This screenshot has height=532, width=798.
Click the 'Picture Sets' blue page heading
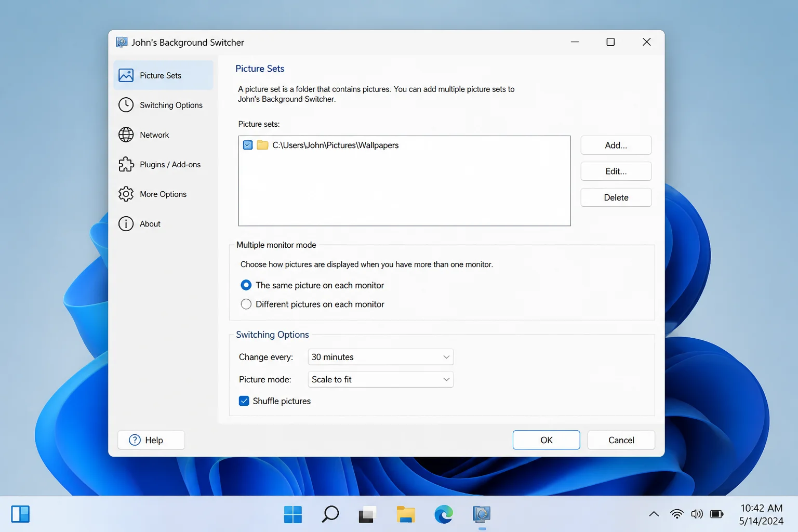pyautogui.click(x=260, y=69)
